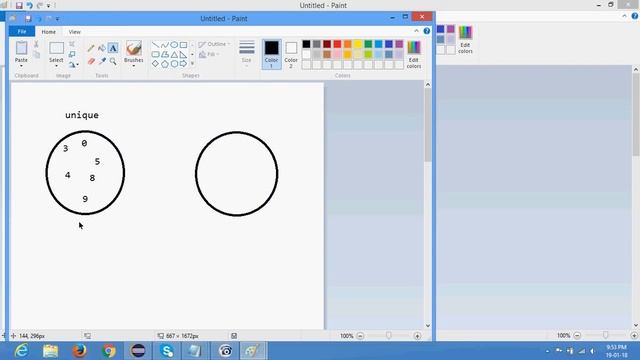The width and height of the screenshot is (640, 360).
Task: Choose the Fill with color bucket tool
Action: (102, 48)
